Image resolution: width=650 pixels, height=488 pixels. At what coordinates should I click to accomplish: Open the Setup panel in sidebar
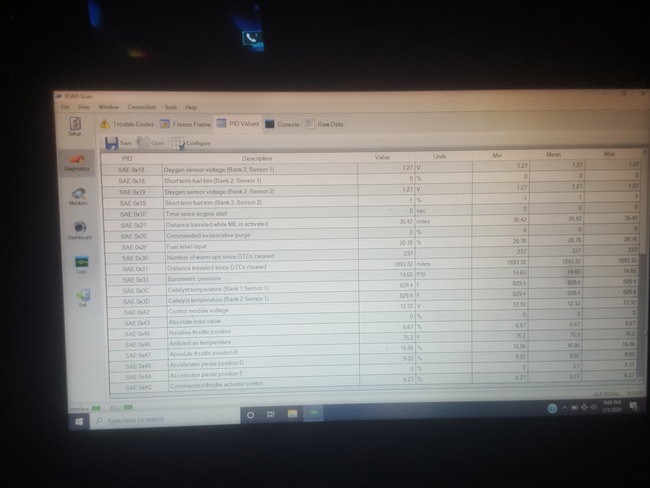[x=75, y=126]
